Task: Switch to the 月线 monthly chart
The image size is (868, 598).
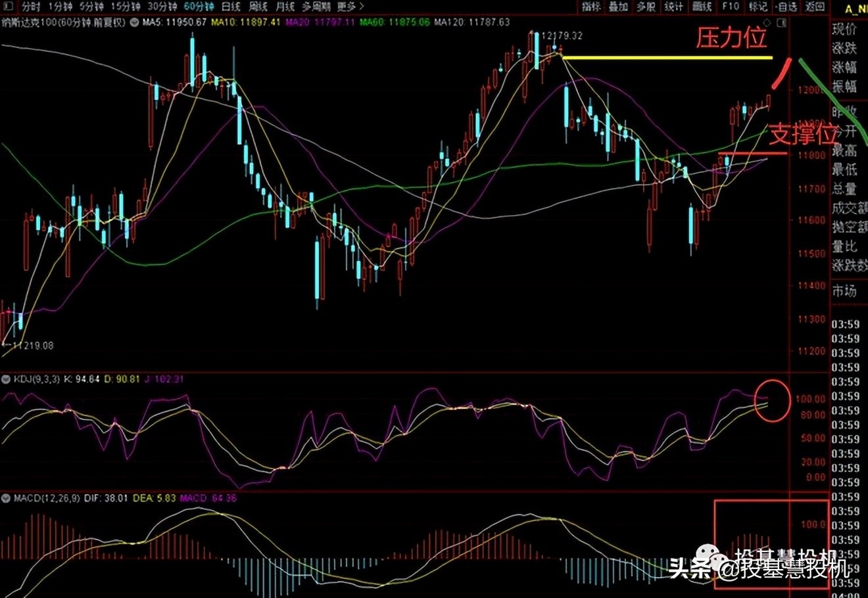Action: pyautogui.click(x=285, y=7)
